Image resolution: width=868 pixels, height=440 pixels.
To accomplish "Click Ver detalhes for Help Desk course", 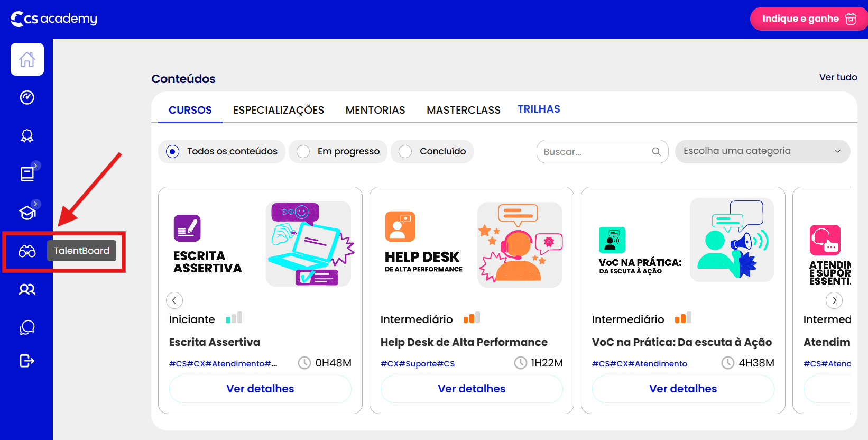I will coord(472,389).
